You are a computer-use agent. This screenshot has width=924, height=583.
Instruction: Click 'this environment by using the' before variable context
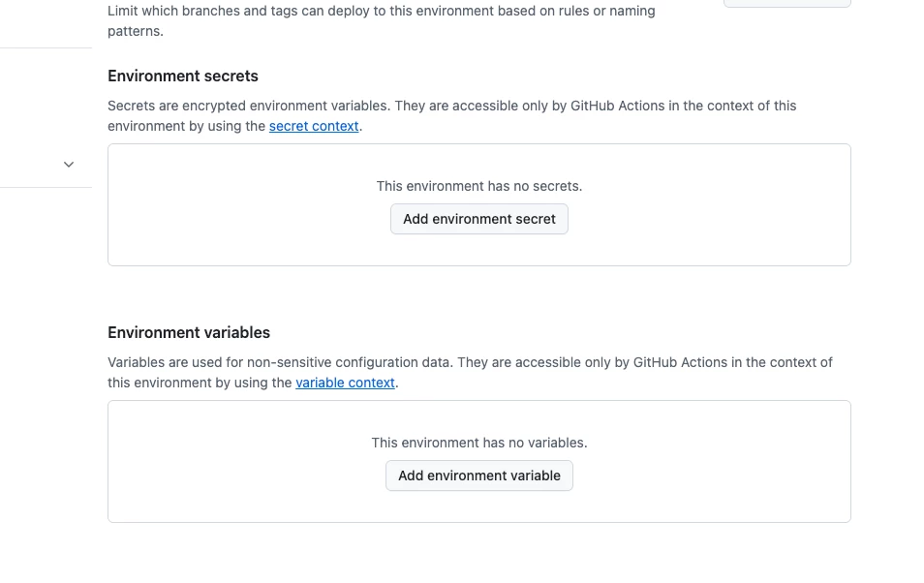coord(200,383)
